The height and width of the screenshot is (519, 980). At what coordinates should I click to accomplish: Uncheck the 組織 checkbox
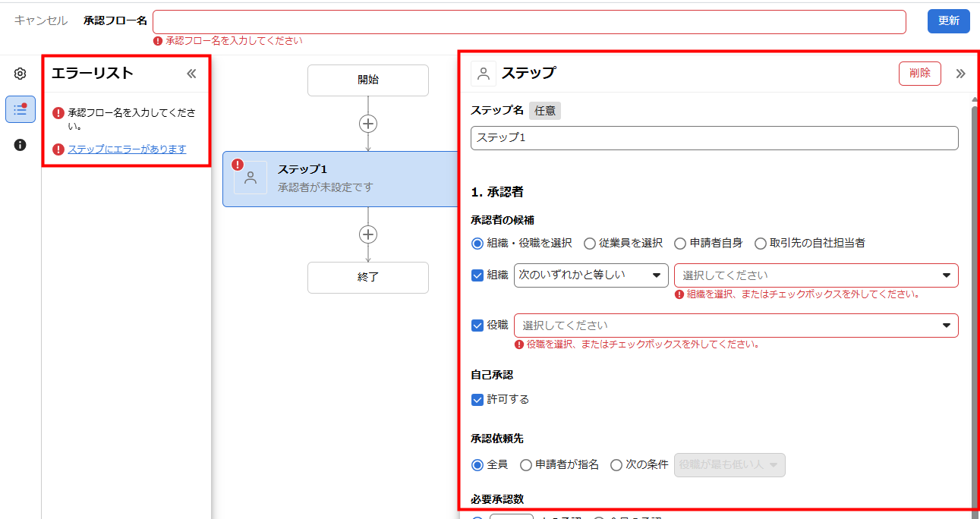point(477,275)
